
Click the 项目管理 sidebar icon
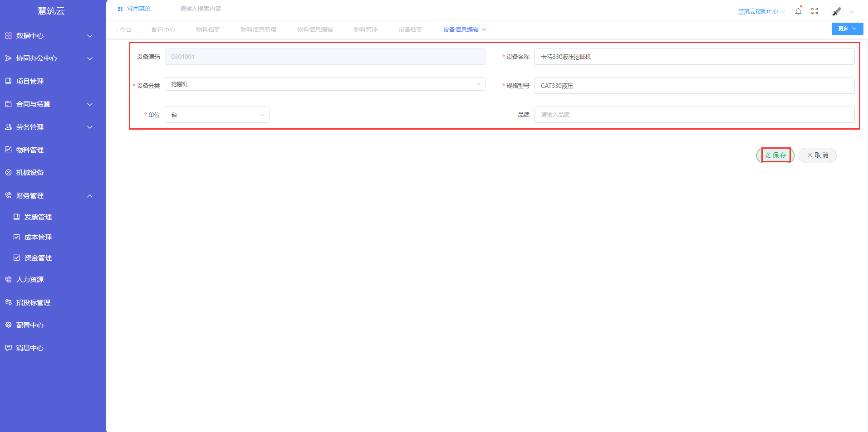point(8,81)
